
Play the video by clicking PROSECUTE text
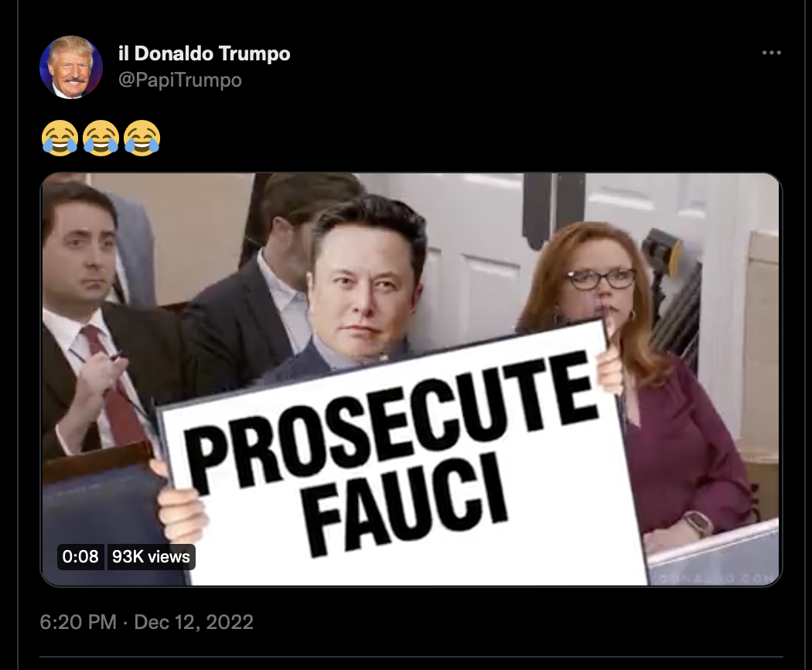(x=391, y=421)
